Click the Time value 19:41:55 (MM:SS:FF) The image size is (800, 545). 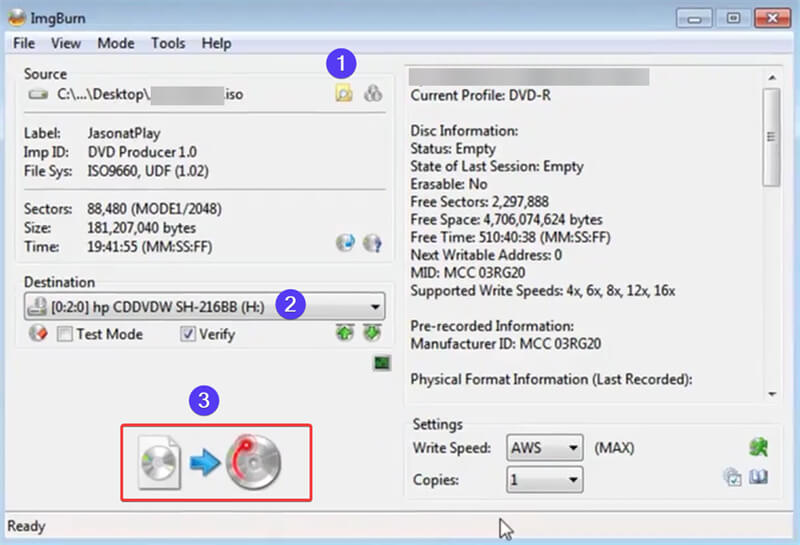coord(149,246)
